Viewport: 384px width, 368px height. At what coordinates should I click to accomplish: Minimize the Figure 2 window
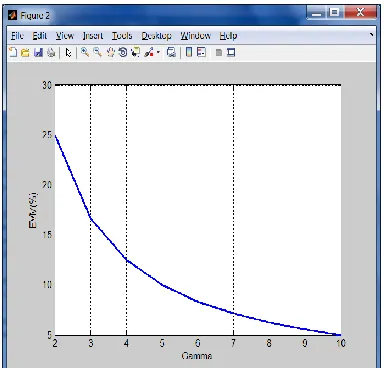(x=317, y=13)
